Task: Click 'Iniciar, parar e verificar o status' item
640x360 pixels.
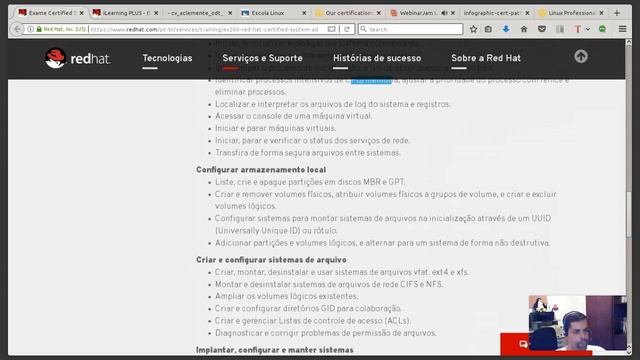Action: pos(312,141)
